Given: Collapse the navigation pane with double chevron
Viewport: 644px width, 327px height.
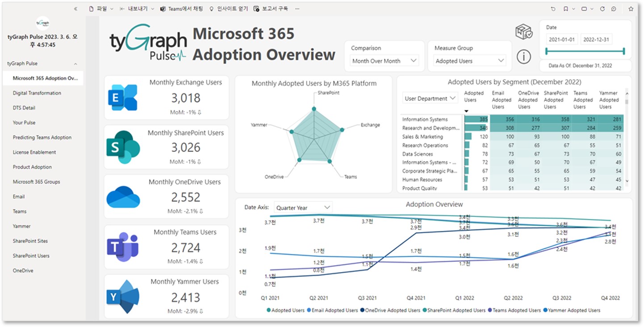Looking at the screenshot, I should [x=75, y=9].
